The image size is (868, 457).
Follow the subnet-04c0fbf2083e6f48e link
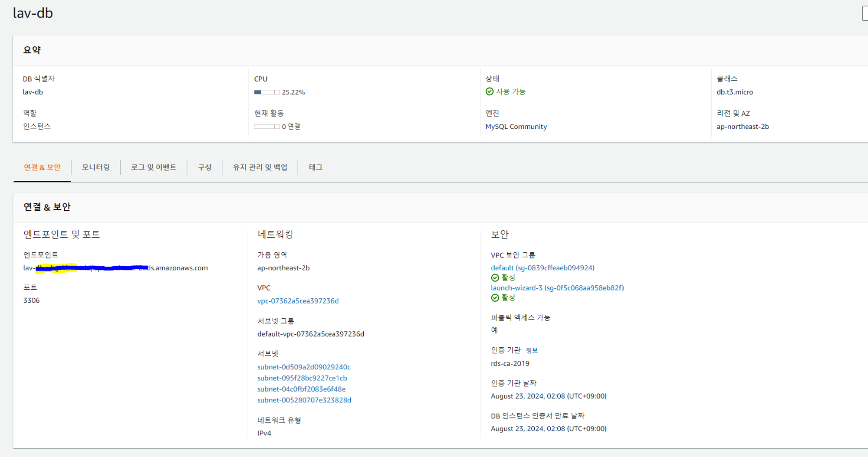(301, 389)
